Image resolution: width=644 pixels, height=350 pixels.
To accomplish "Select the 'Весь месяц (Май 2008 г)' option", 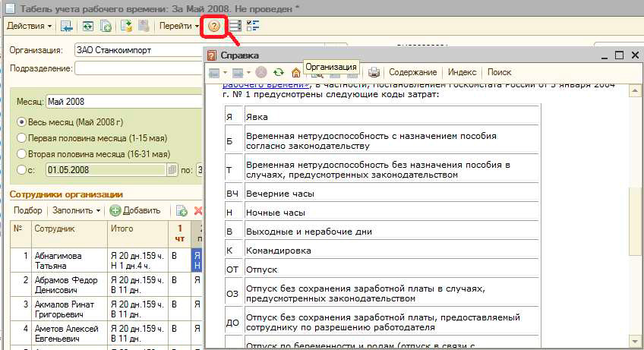I will [x=21, y=122].
